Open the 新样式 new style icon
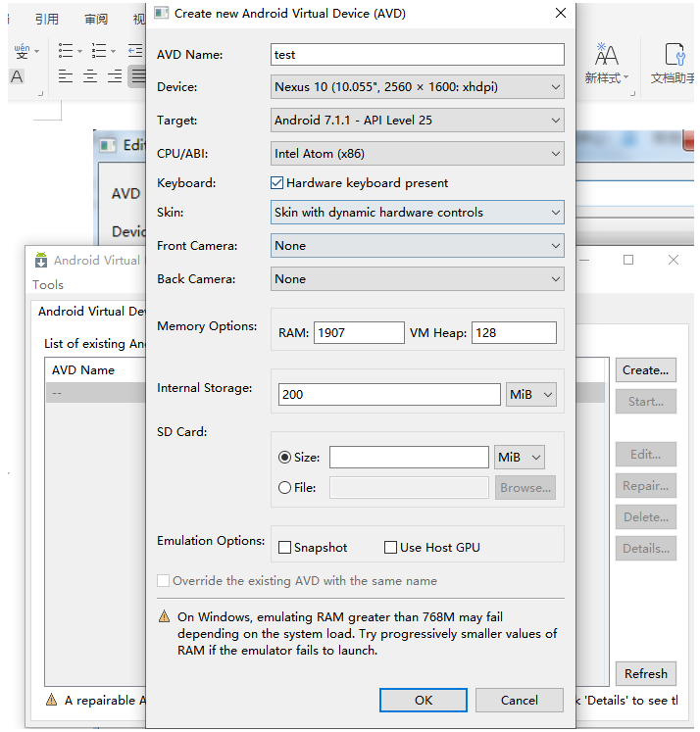The image size is (700, 732). 607,63
